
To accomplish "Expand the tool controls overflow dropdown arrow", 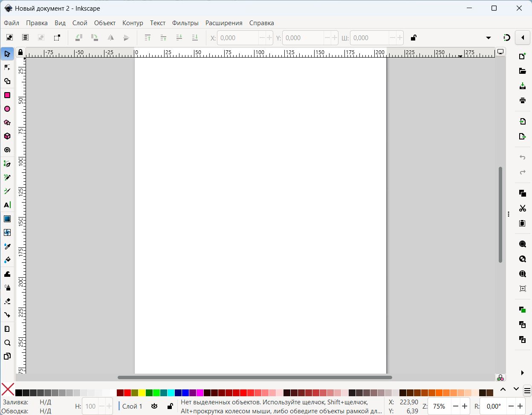I will 489,38.
